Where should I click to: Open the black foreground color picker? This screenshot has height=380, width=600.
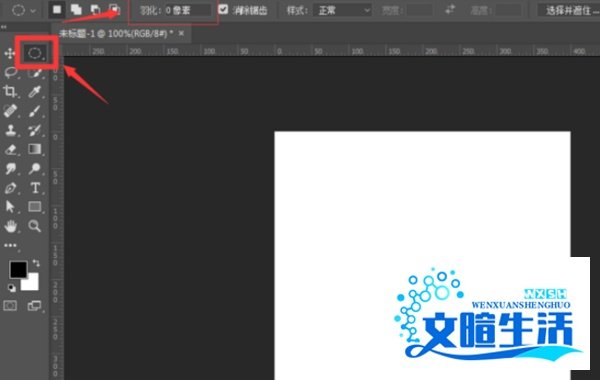tap(18, 269)
